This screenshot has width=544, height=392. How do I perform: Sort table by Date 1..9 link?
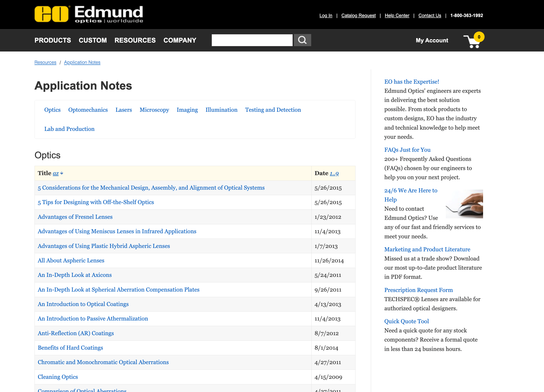334,173
